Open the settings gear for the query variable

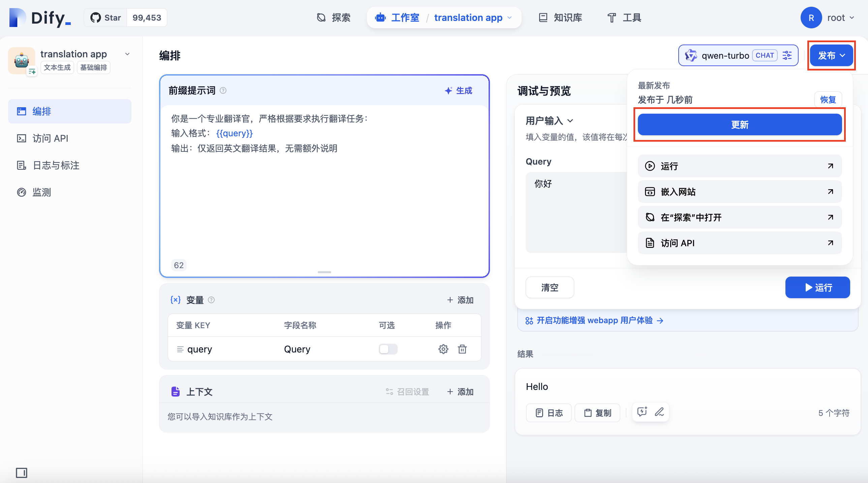(x=443, y=349)
